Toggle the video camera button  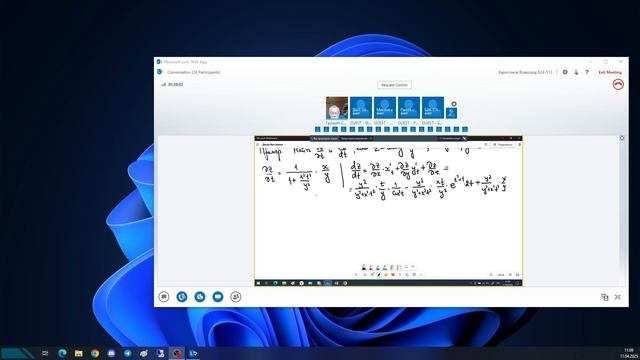pos(200,297)
